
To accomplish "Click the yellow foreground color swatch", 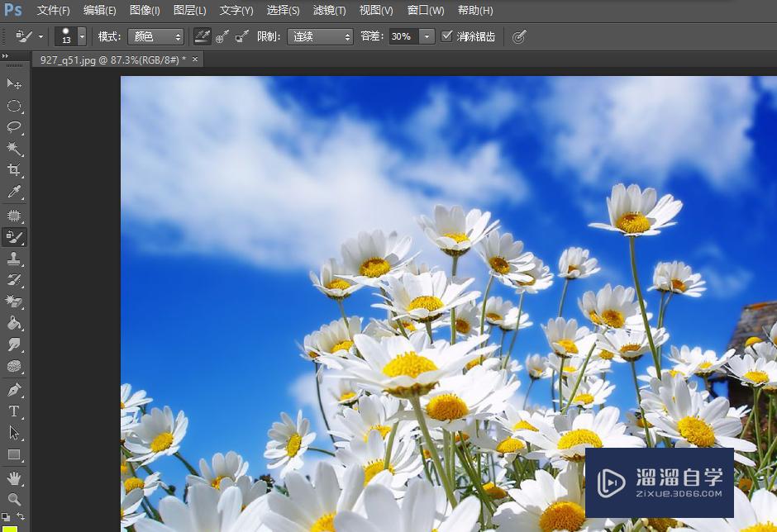I will tap(12, 529).
